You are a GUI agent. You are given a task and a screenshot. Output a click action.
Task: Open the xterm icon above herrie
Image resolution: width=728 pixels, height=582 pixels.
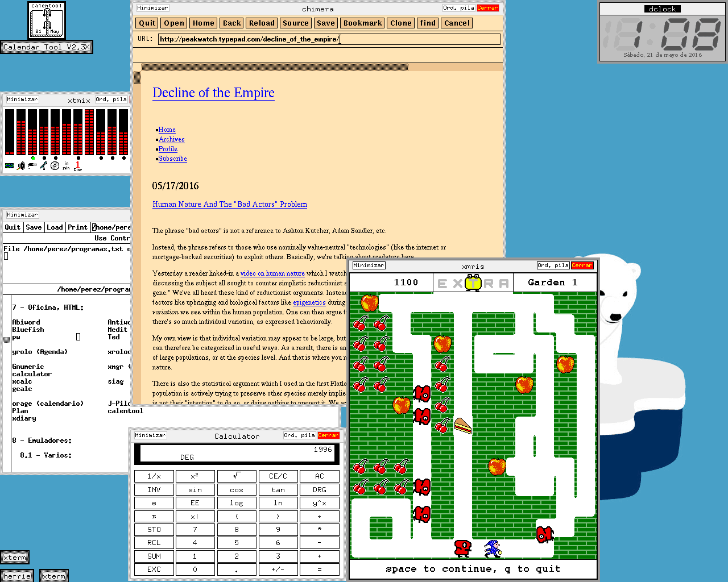point(15,558)
